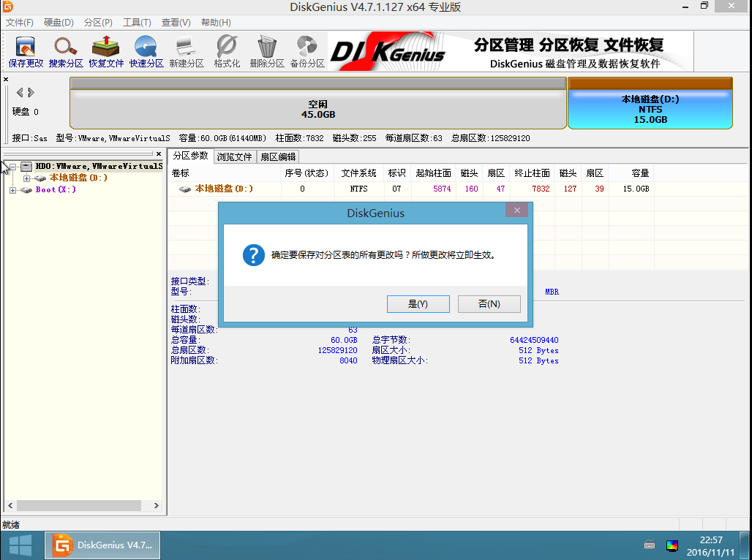This screenshot has width=752, height=560.
Task: Open the 查看(V) menu
Action: click(176, 23)
